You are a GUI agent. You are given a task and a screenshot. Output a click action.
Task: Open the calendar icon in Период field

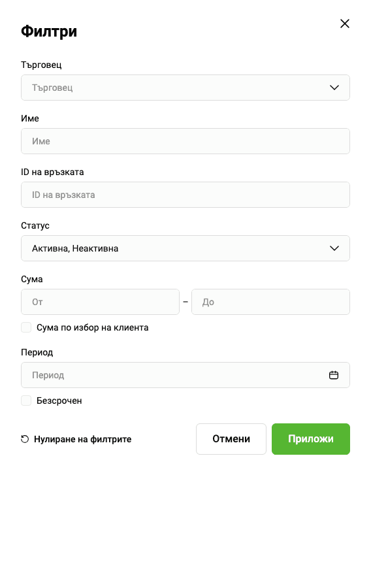coord(334,375)
